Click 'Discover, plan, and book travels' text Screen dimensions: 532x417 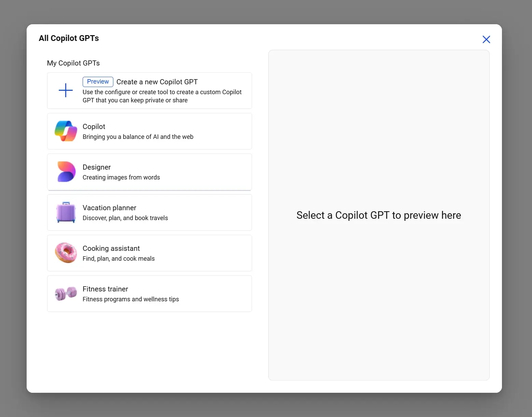click(x=125, y=218)
